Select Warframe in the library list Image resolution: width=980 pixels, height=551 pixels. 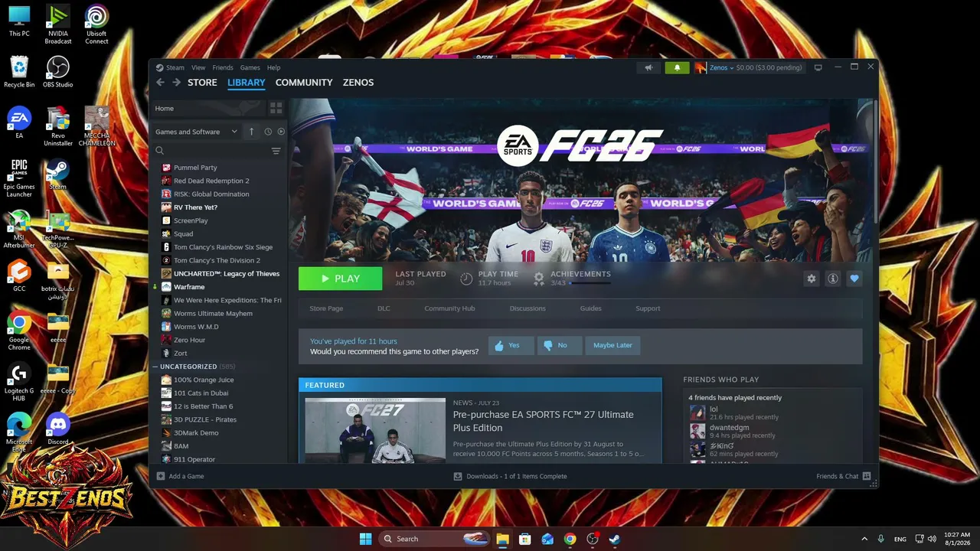[189, 287]
